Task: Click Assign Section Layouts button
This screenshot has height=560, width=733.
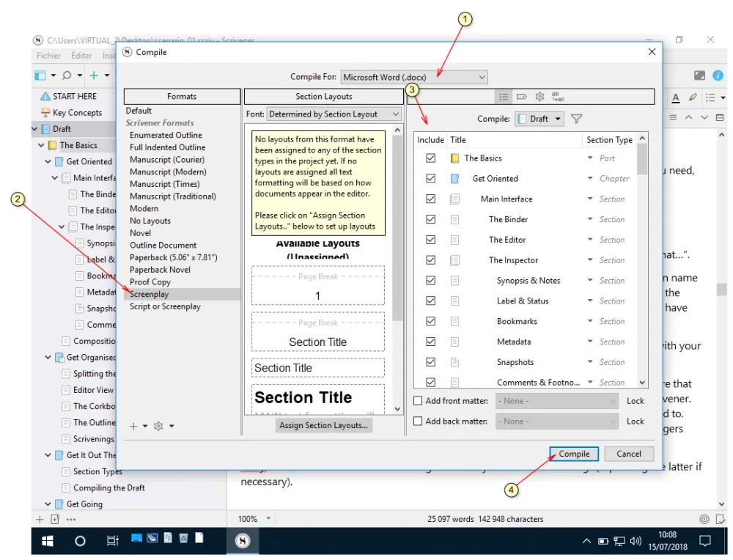Action: (x=323, y=425)
